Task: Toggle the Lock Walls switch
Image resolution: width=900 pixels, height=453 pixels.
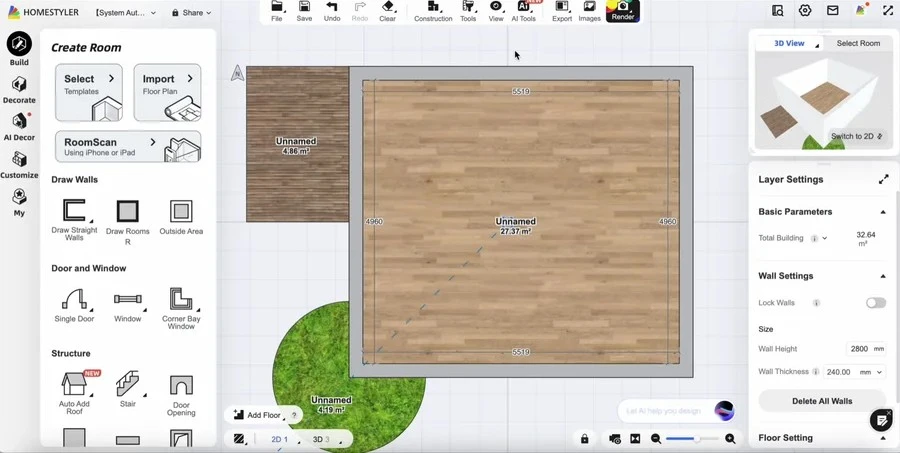Action: (x=875, y=303)
